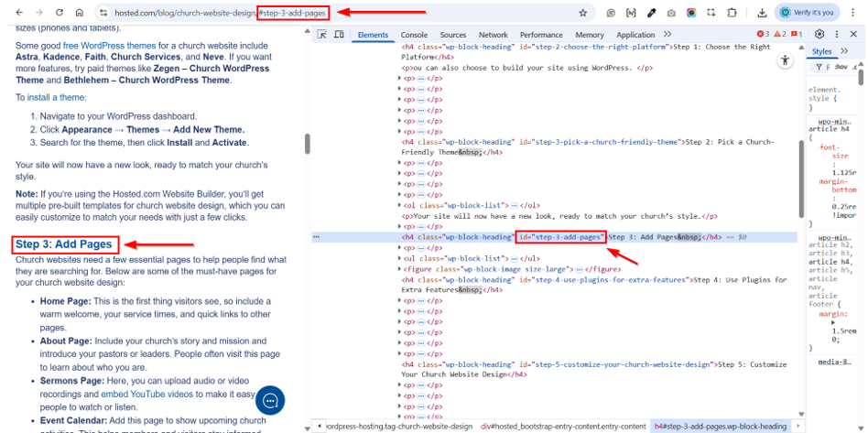Screen dimensions: 868x433
Task: Reload the page with the refresh icon
Action: pyautogui.click(x=60, y=12)
